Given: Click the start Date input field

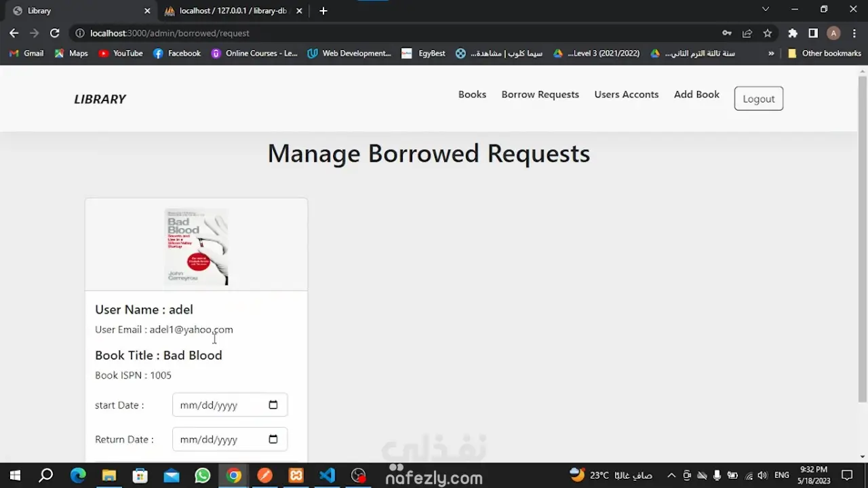Looking at the screenshot, I should 230,405.
